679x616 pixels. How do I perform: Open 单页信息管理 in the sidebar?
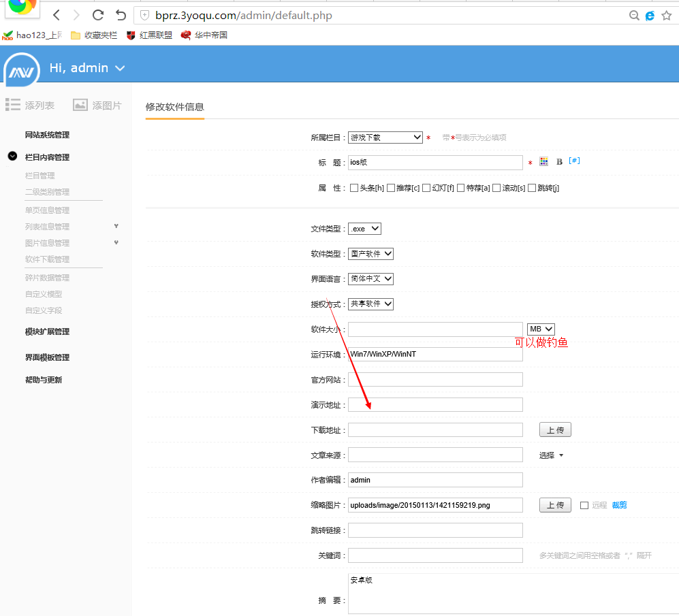[x=47, y=210]
